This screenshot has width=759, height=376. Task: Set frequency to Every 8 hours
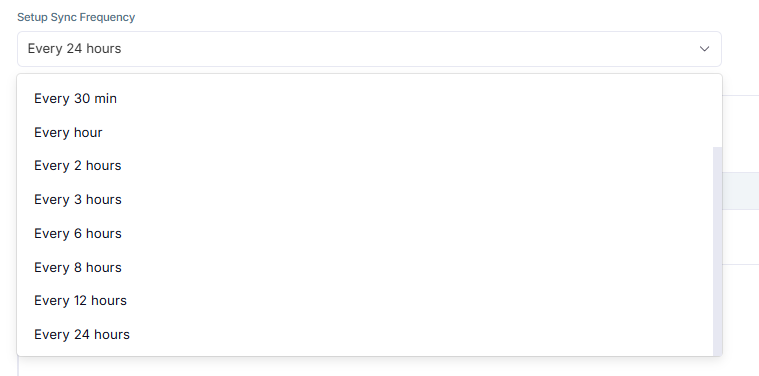point(365,267)
